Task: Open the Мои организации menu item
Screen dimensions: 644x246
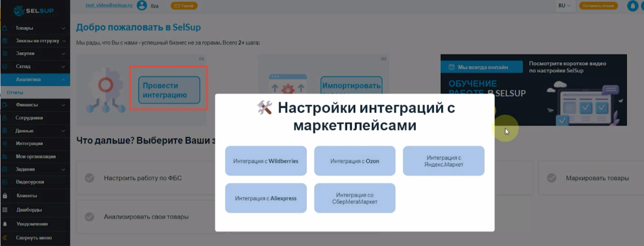Action: (x=35, y=156)
